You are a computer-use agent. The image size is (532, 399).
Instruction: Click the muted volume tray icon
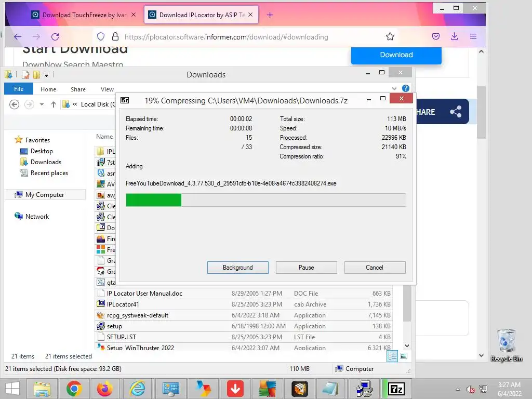point(471,389)
